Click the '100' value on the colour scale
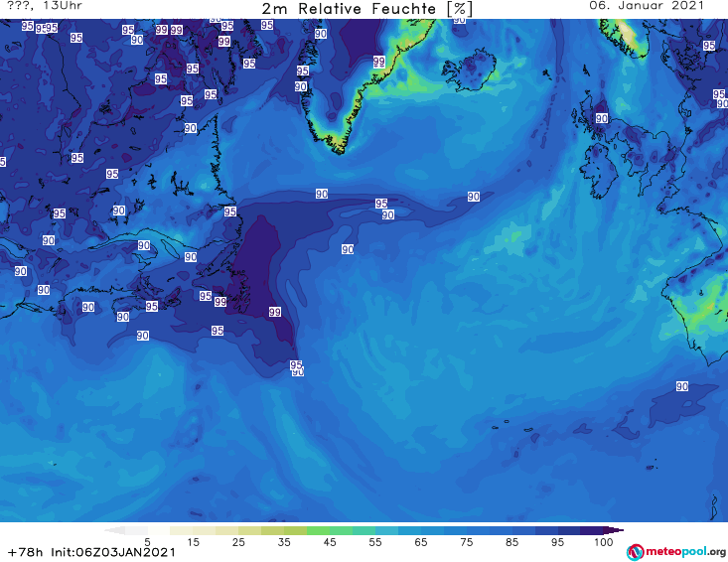This screenshot has width=728, height=562. coord(604,542)
